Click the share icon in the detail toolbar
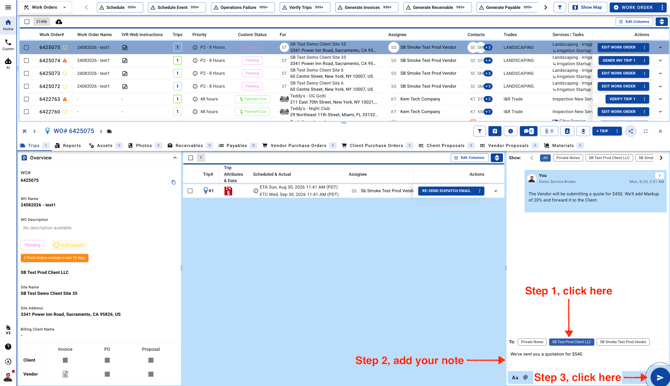Screen dimensions: 670x386 [631, 131]
